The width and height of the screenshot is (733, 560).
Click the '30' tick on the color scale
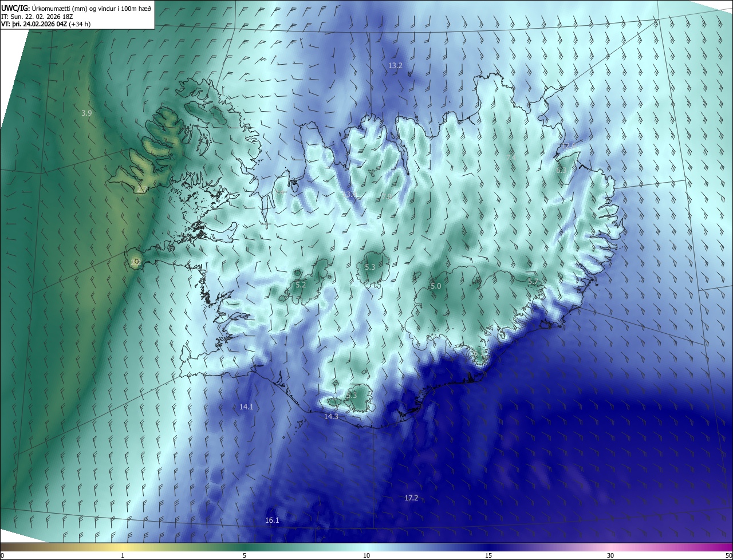click(x=610, y=555)
